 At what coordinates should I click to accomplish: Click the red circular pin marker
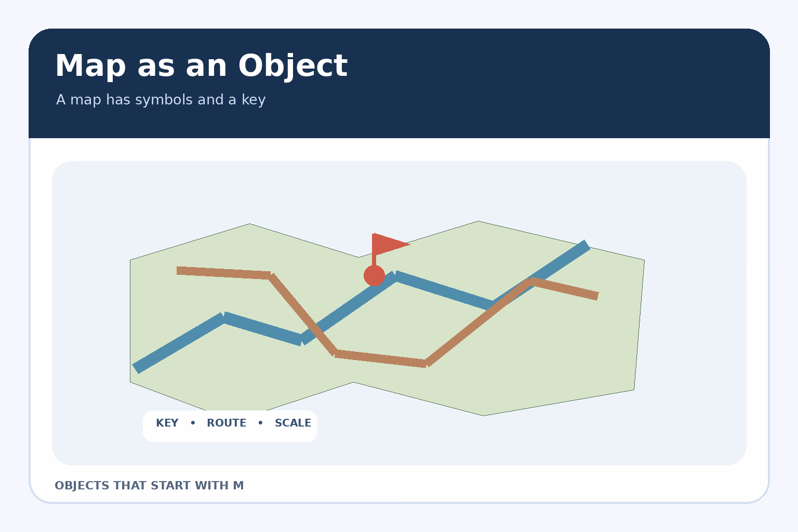374,276
